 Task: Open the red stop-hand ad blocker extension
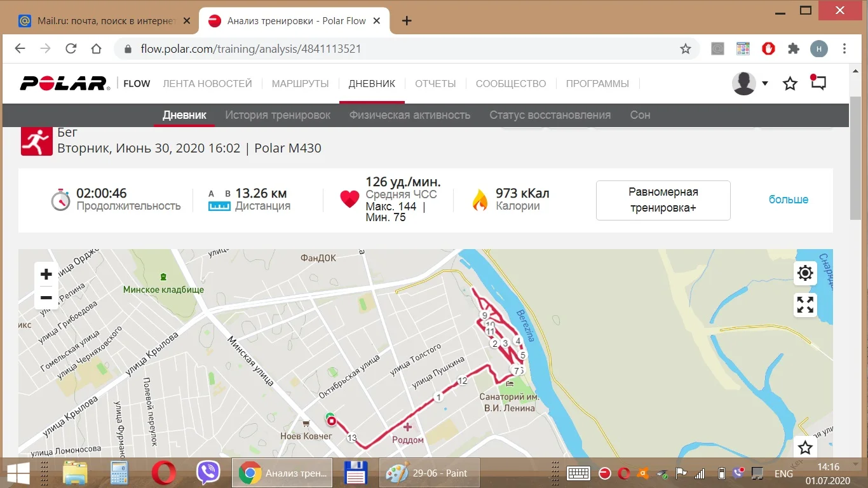coord(768,48)
